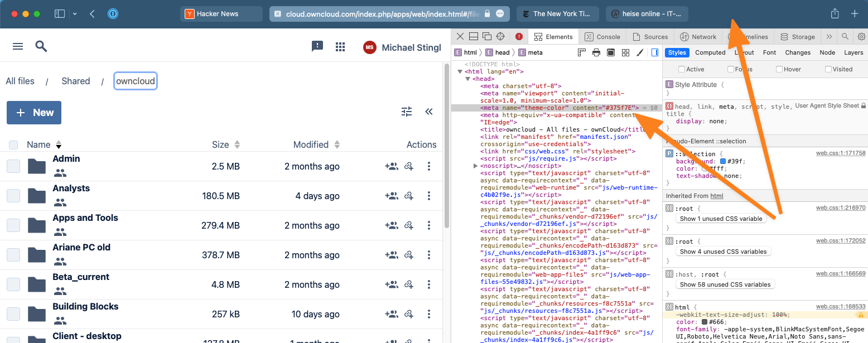The height and width of the screenshot is (343, 868).
Task: Click Show 1 unused CSS variable
Action: click(x=721, y=219)
